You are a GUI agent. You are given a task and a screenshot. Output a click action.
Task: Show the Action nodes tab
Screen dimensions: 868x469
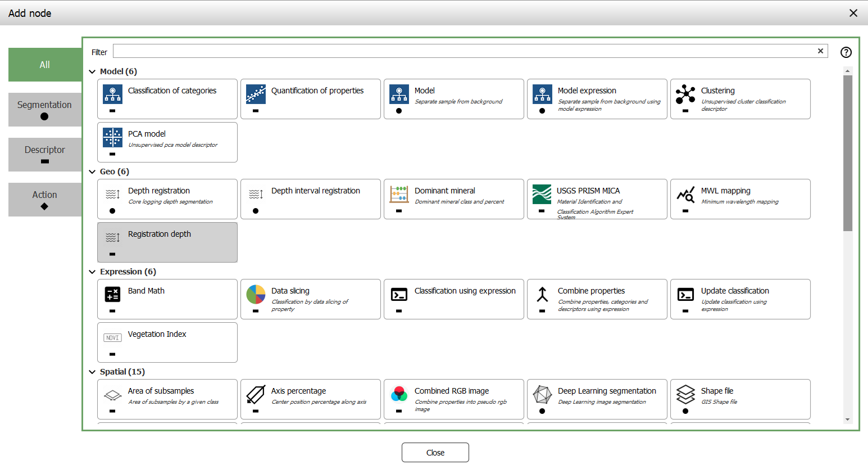[44, 199]
